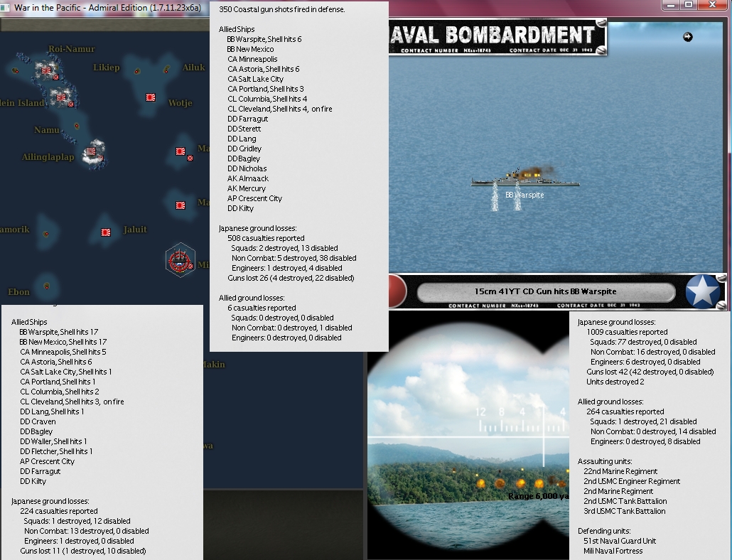This screenshot has height=560, width=732.
Task: Click 'CL Cleveland, Shell hits 4, on fire'
Action: (280, 109)
